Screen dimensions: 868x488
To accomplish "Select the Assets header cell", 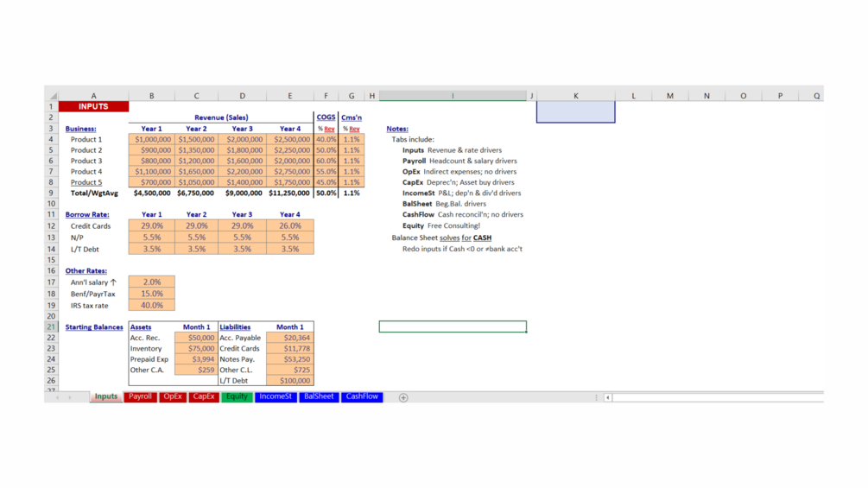I will point(152,327).
